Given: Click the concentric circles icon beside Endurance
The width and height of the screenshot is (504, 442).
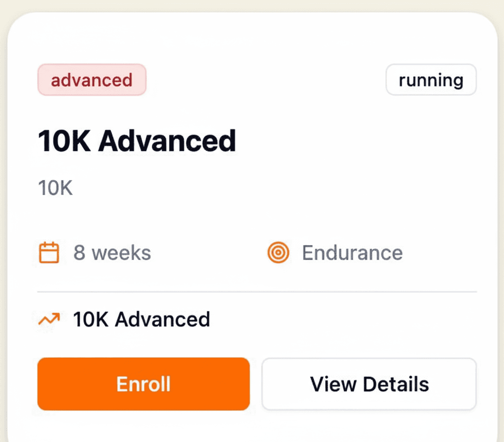Looking at the screenshot, I should coord(278,252).
